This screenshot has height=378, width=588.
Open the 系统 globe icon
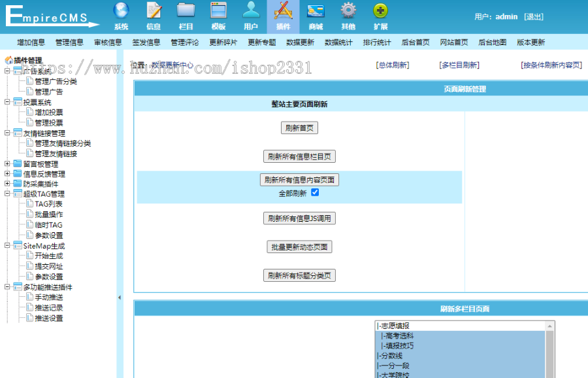click(121, 11)
